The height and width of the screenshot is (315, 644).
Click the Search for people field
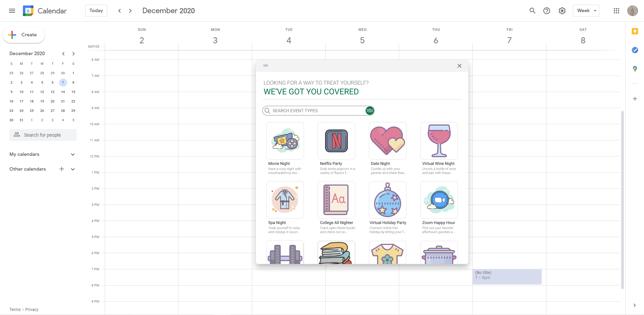[x=43, y=135]
